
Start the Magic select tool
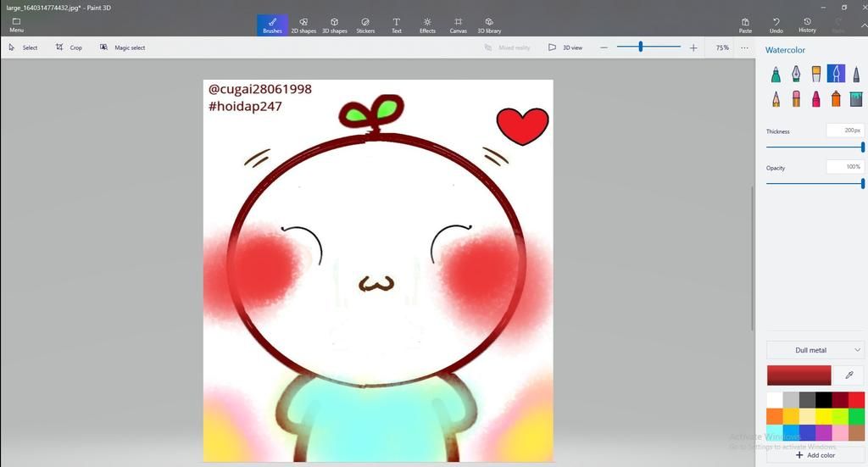[122, 47]
